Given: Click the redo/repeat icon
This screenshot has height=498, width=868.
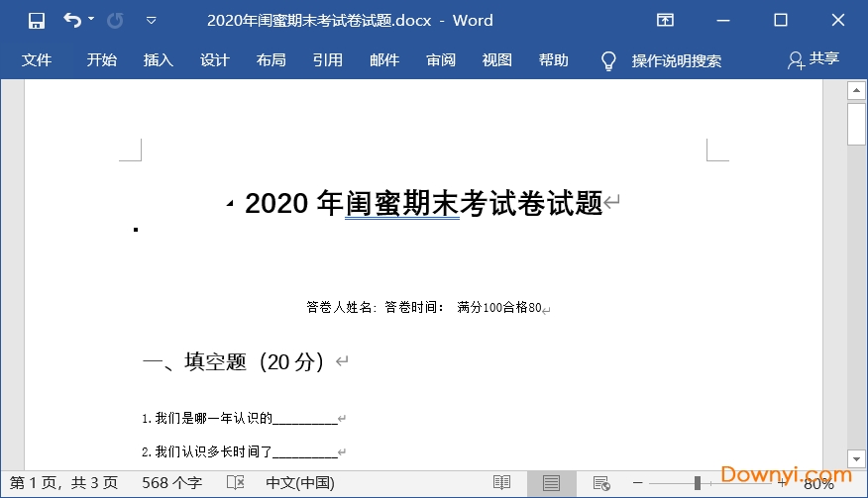Looking at the screenshot, I should [x=115, y=21].
